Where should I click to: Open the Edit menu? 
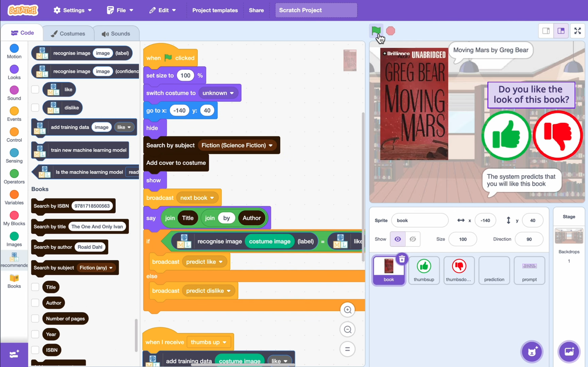coord(163,10)
